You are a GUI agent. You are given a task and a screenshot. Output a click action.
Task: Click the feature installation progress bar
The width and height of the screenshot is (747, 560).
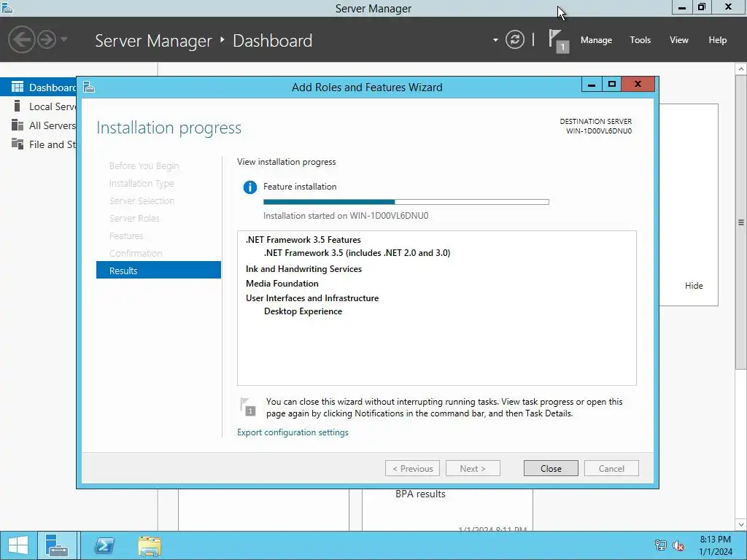click(406, 202)
